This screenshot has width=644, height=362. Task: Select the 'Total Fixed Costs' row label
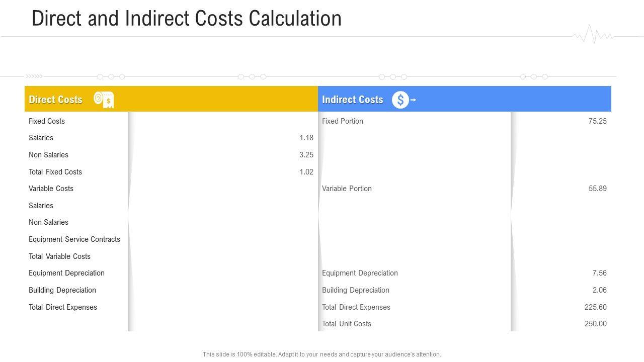pos(55,172)
